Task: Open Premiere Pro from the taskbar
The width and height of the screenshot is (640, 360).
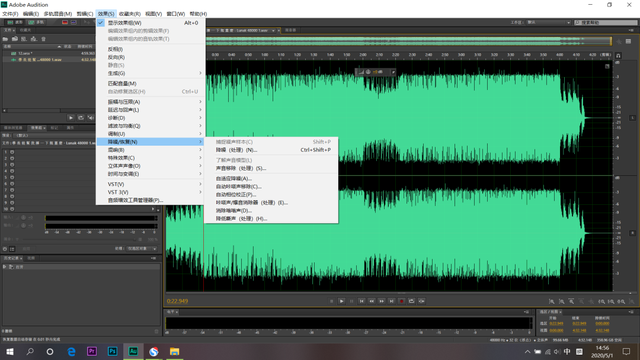Action: [x=92, y=351]
